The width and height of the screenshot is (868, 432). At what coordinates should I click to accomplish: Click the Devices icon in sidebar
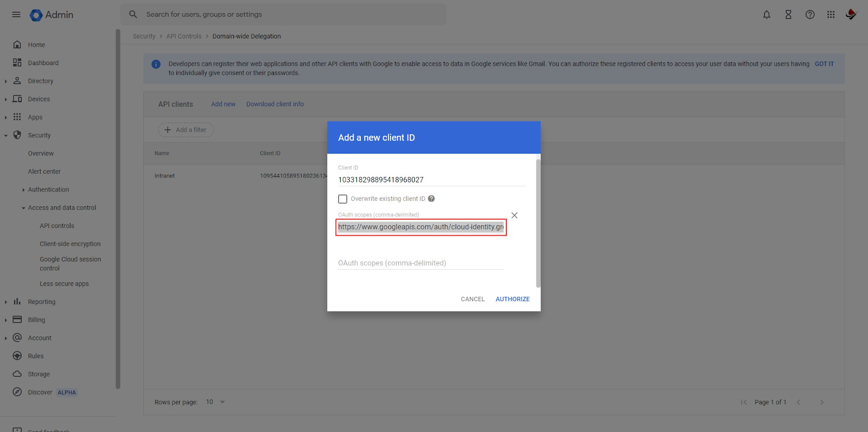point(17,99)
